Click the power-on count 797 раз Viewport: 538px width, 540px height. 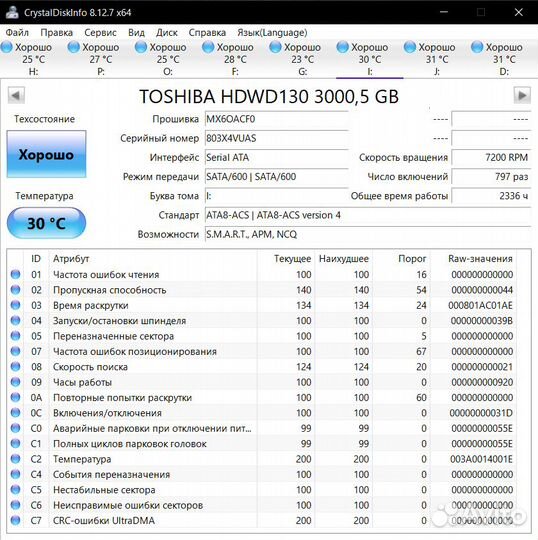click(x=491, y=177)
